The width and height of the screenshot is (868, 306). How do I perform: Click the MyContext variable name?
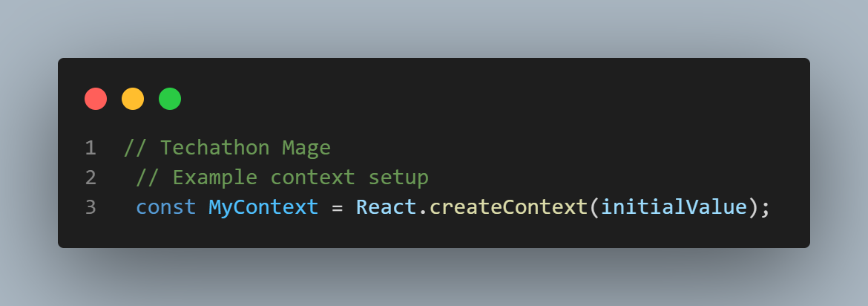click(263, 207)
